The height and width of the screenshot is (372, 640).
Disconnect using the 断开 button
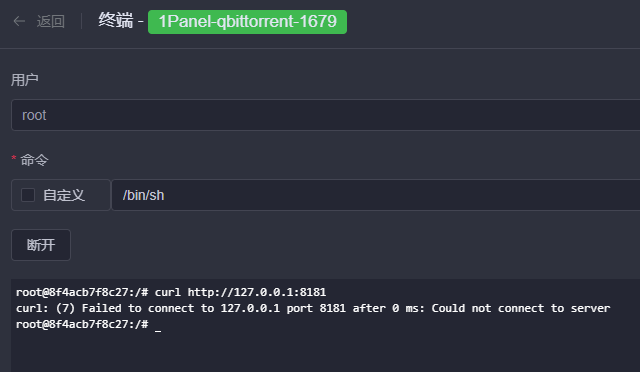click(41, 245)
